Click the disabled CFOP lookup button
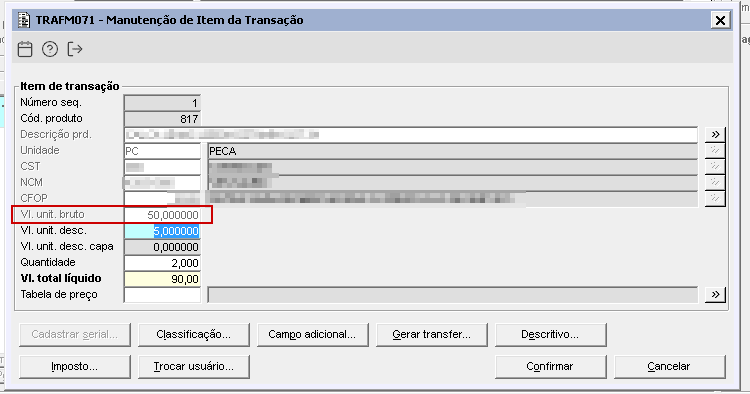 pyautogui.click(x=715, y=198)
